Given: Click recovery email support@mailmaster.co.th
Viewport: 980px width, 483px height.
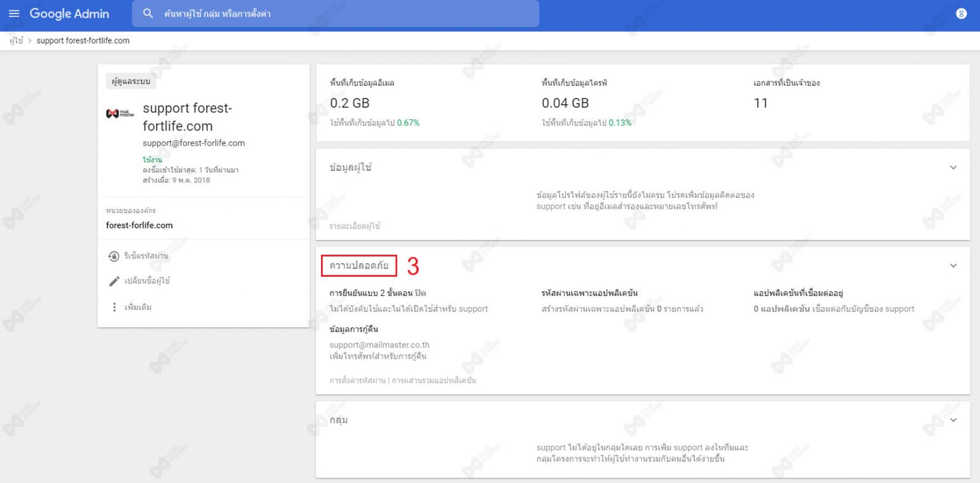Looking at the screenshot, I should (x=379, y=345).
